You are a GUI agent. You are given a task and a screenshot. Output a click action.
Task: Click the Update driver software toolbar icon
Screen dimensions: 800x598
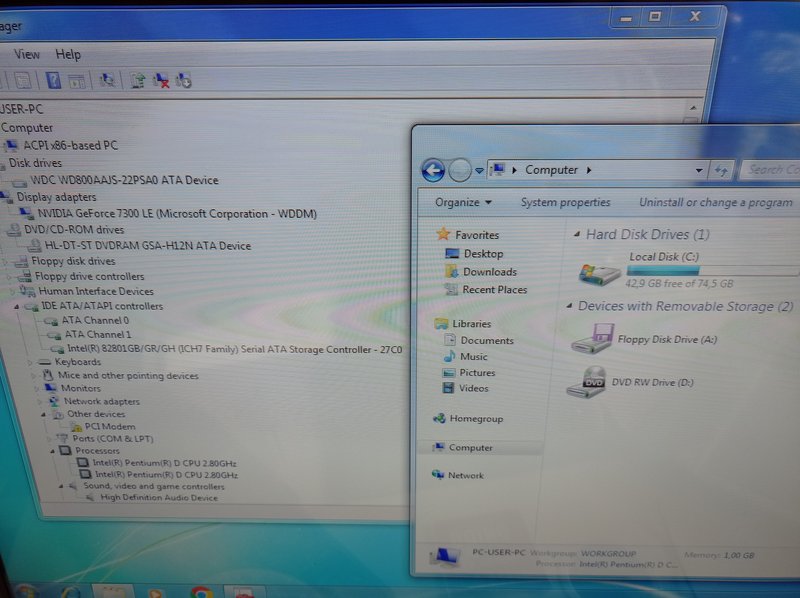click(137, 80)
